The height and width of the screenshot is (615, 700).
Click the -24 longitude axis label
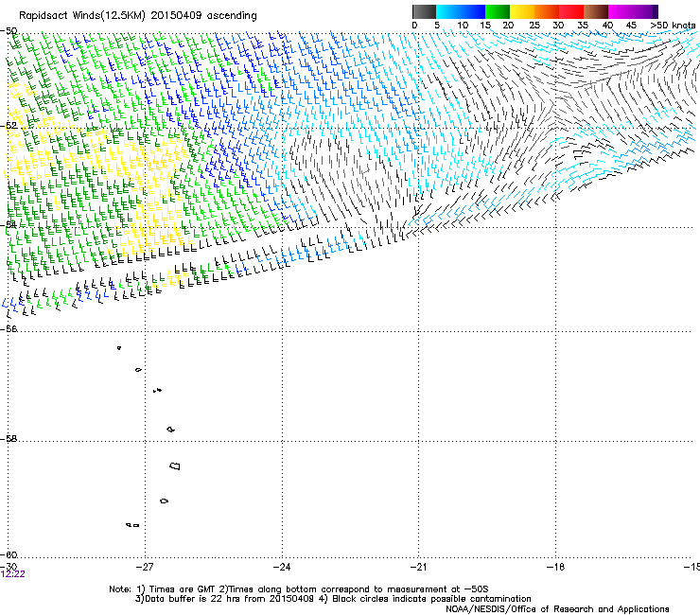tap(282, 567)
